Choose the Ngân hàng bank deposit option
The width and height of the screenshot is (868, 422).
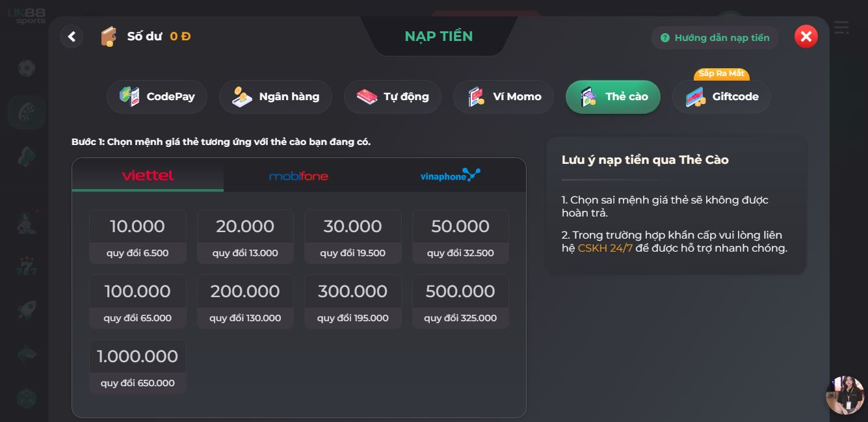pos(276,97)
